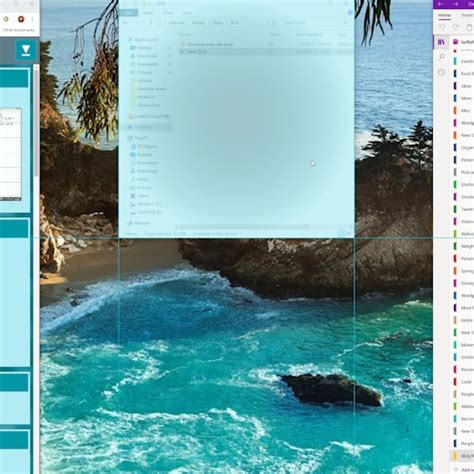The height and width of the screenshot is (474, 474).
Task: Select OneDrive in the faded Explorer window
Action: pyautogui.click(x=144, y=127)
